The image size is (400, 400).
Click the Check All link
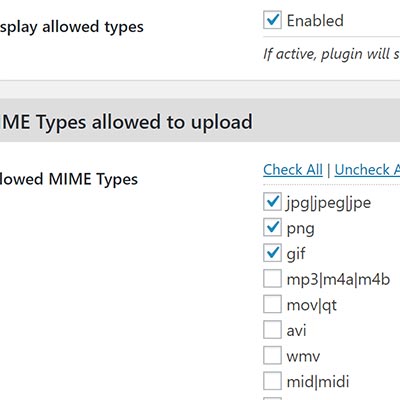293,170
